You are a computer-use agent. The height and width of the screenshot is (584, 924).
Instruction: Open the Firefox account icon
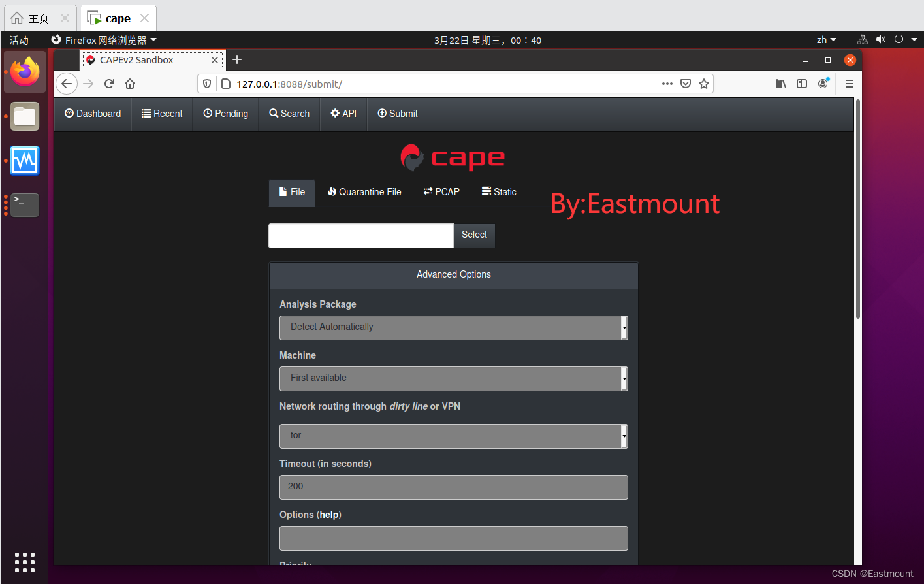pyautogui.click(x=823, y=84)
